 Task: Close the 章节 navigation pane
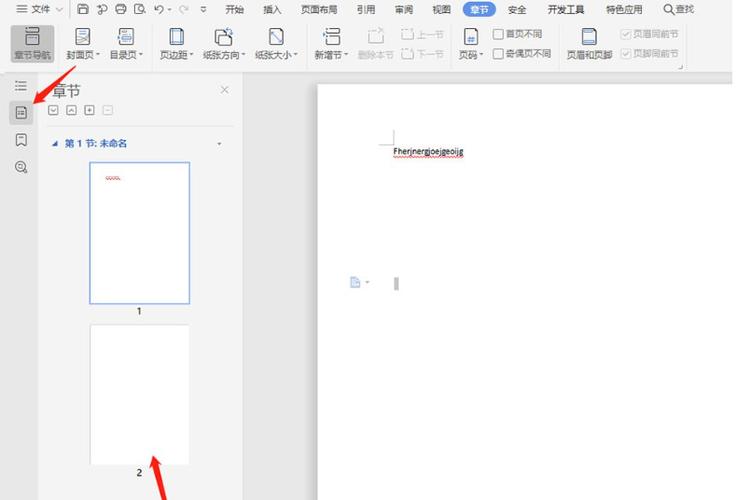225,90
